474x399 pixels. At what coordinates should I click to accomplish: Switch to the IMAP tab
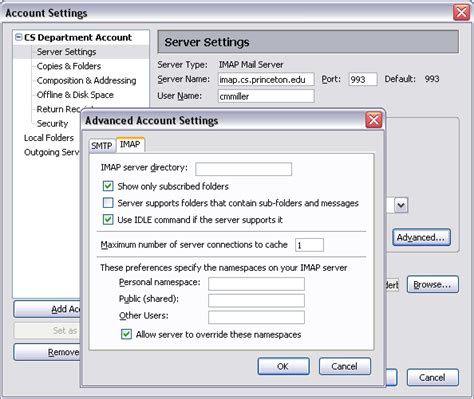[x=130, y=145]
